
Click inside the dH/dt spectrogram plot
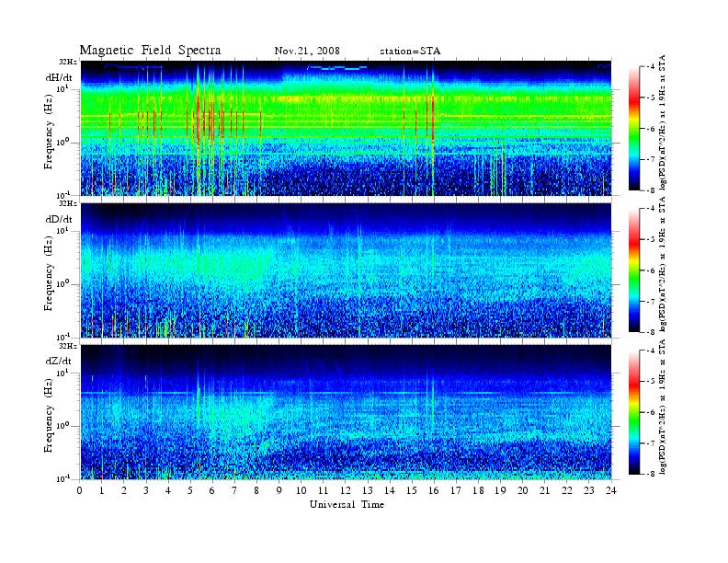click(x=346, y=128)
